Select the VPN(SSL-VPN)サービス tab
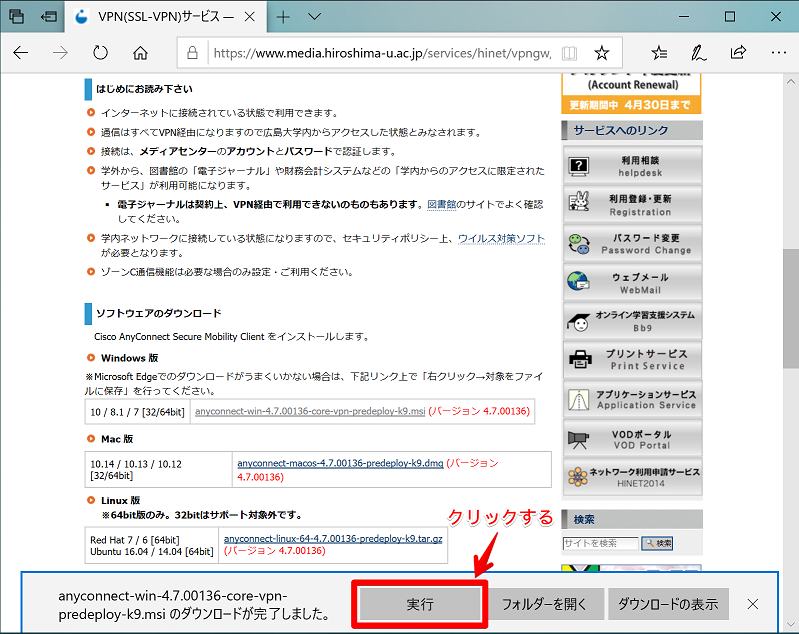Viewport: 799px width, 634px height. click(166, 17)
